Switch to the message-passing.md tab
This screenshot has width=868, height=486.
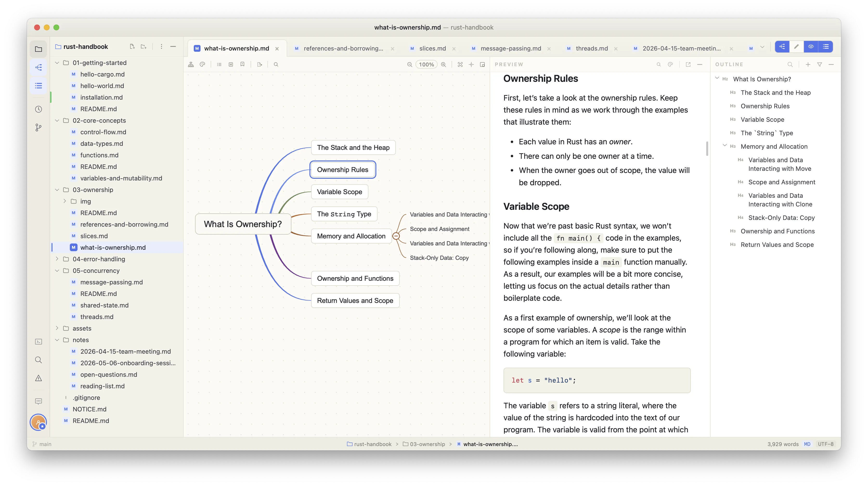pos(511,49)
